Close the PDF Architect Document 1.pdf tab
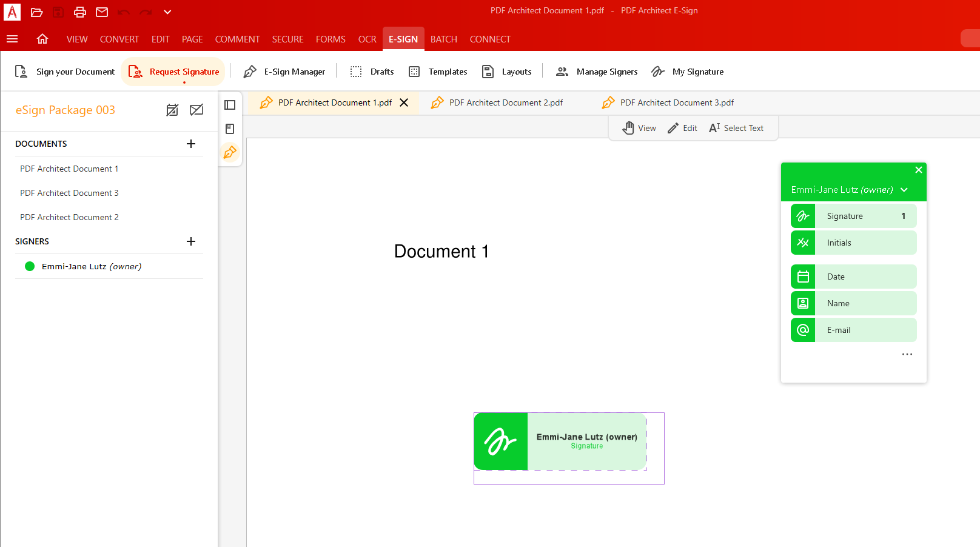 click(x=404, y=102)
